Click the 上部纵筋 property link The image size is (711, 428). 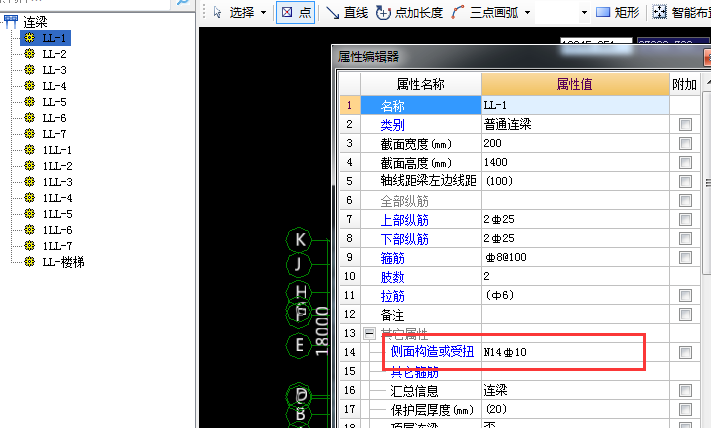pyautogui.click(x=404, y=220)
